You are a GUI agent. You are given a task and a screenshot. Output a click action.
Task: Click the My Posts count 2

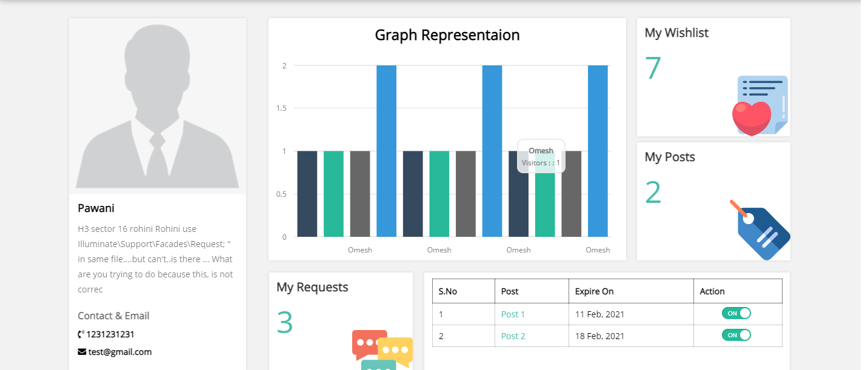pyautogui.click(x=653, y=193)
